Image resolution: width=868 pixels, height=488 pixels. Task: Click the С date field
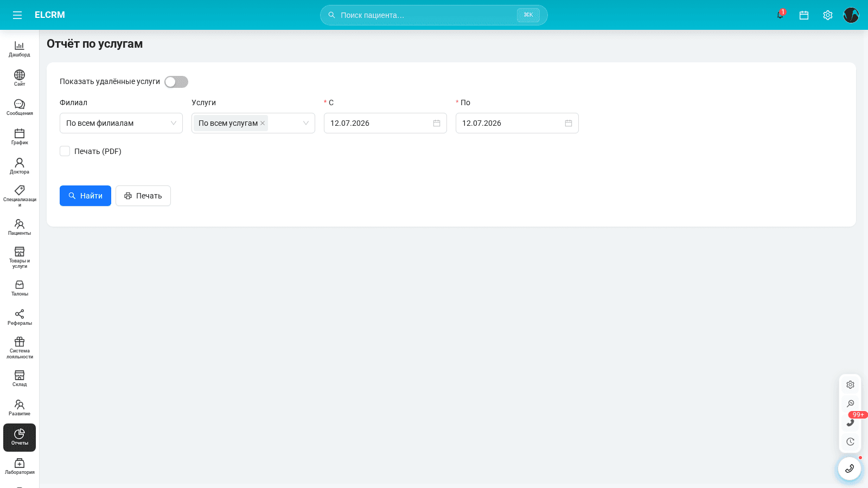(385, 123)
